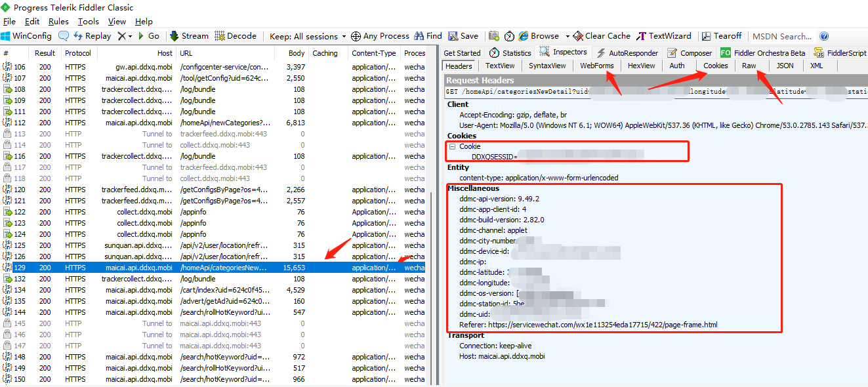Save sessions with the Save button
This screenshot has height=387, width=868.
pyautogui.click(x=463, y=36)
